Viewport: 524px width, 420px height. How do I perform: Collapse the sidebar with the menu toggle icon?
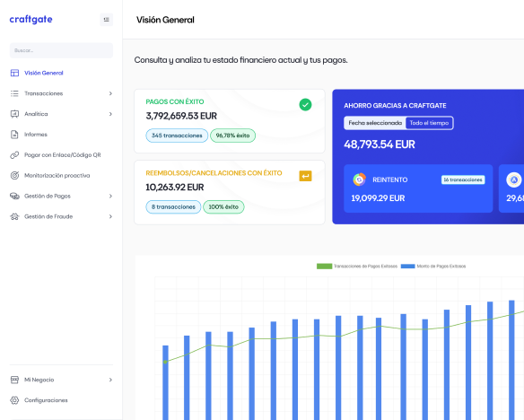pos(106,20)
